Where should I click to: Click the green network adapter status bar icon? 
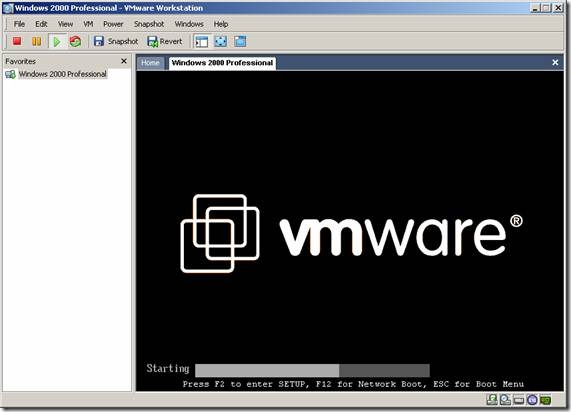click(546, 400)
